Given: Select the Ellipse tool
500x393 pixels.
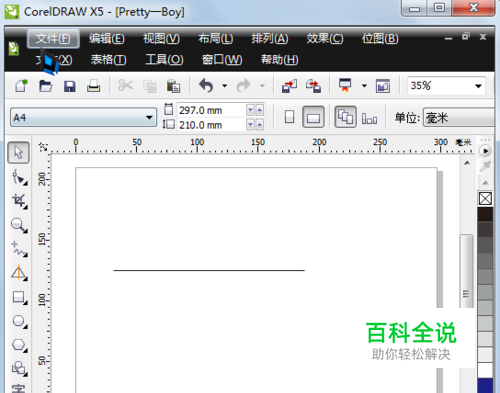Looking at the screenshot, I should click(x=19, y=321).
